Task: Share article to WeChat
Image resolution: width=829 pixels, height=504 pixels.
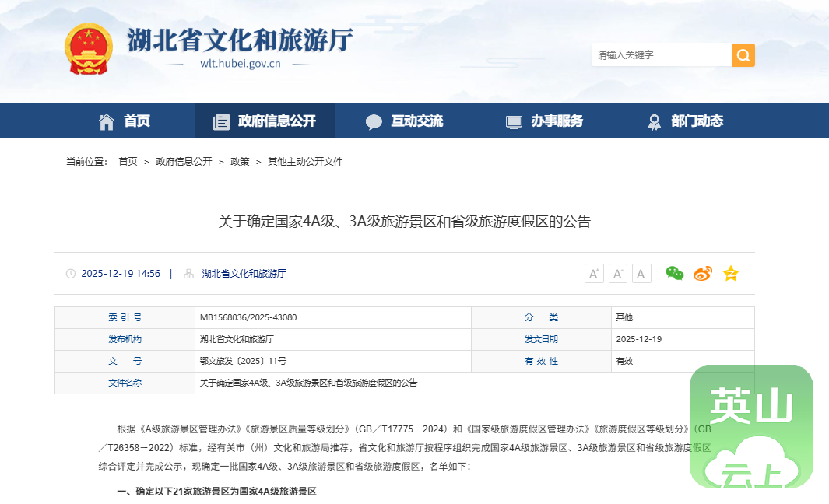Action: point(674,273)
